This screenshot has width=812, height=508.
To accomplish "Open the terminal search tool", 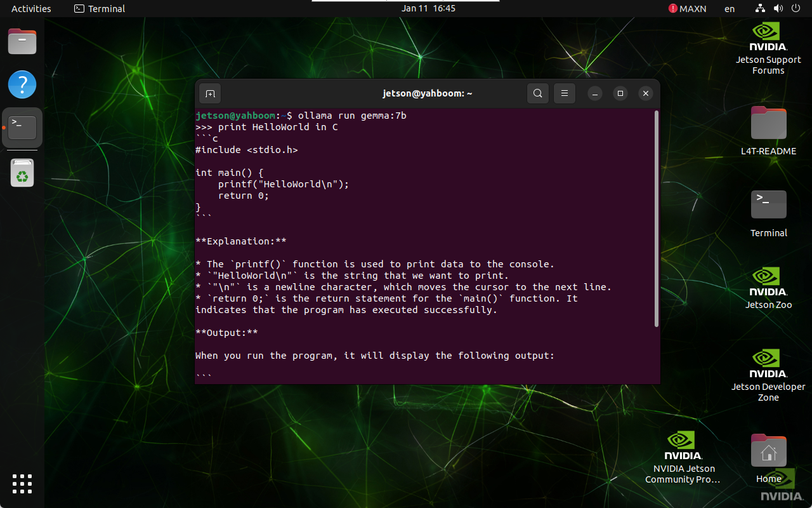I will tap(537, 93).
